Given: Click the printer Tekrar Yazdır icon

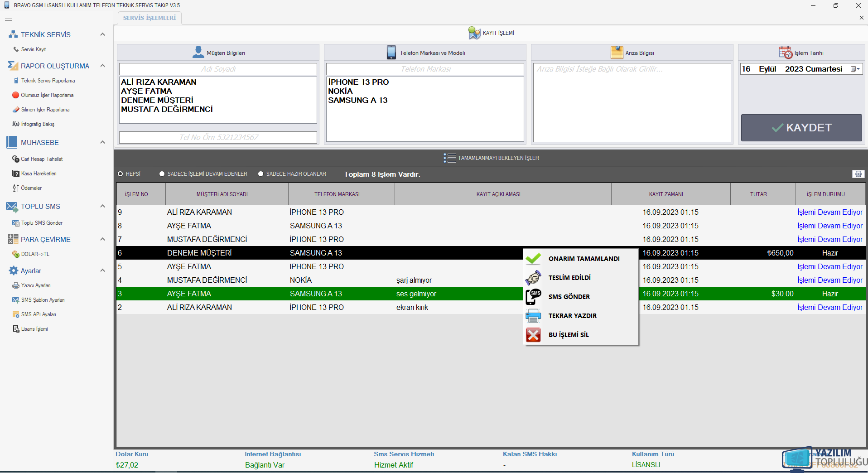Looking at the screenshot, I should click(533, 316).
